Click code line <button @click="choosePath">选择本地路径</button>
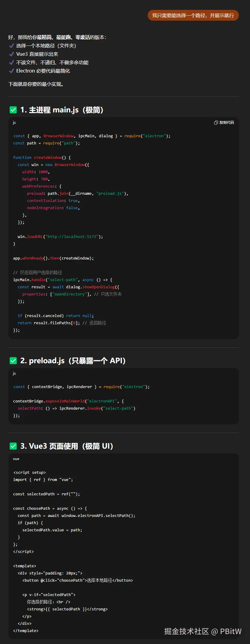The height and width of the screenshot is (644, 250). tap(78, 580)
